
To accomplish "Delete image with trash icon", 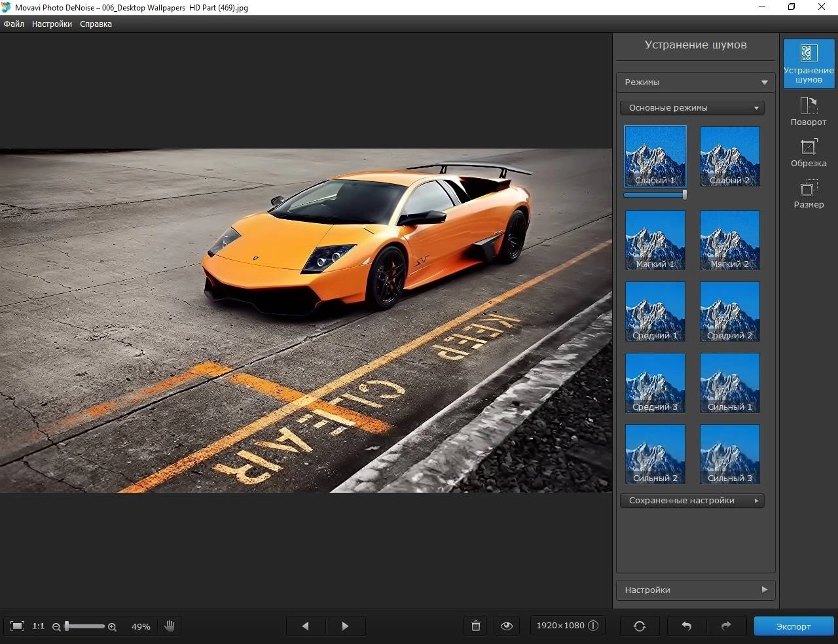I will pos(476,626).
